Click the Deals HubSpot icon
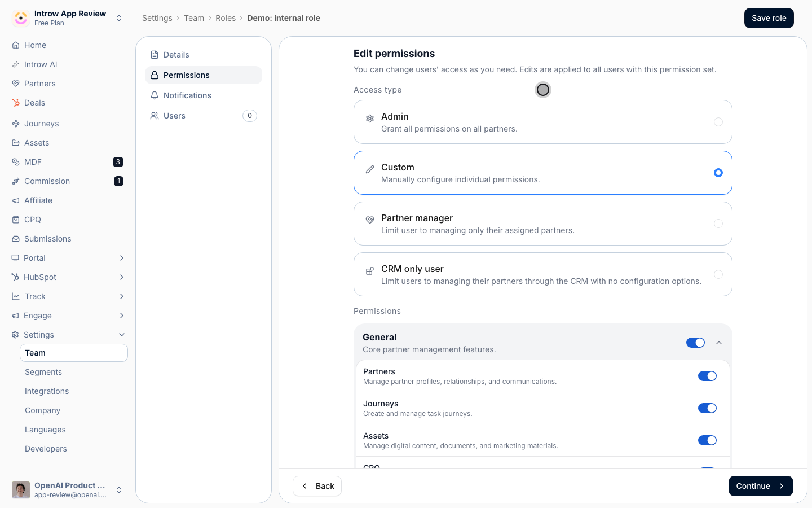This screenshot has height=508, width=812. click(16, 103)
